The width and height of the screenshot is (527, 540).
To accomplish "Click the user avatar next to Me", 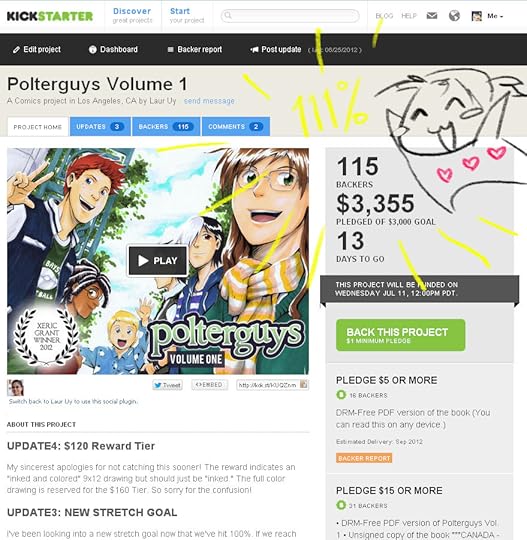I will (x=477, y=16).
